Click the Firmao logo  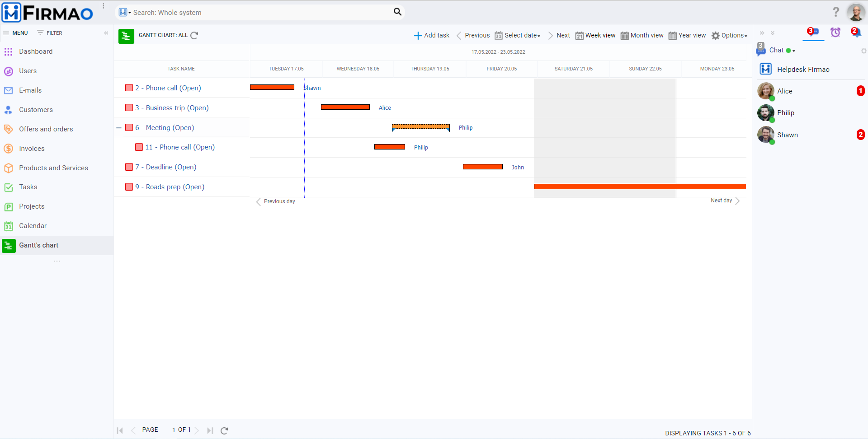(47, 13)
